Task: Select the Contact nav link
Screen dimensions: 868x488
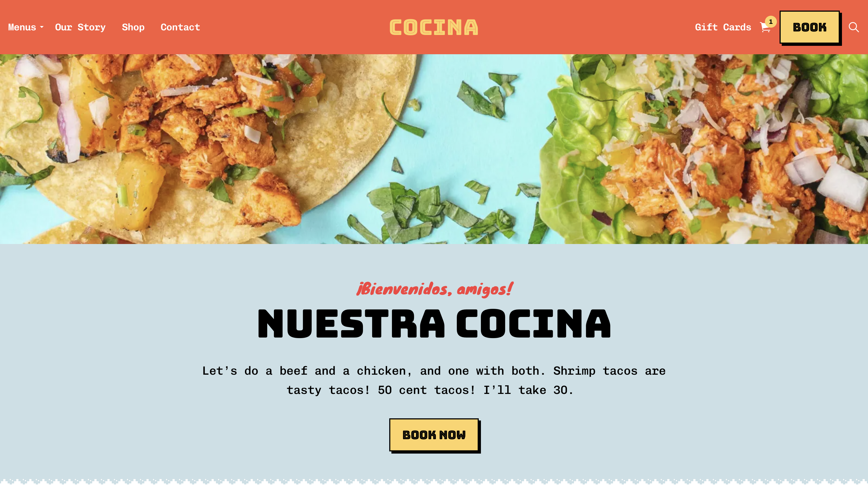Action: pos(180,27)
